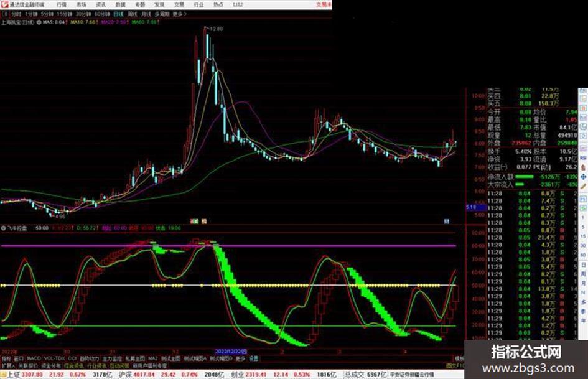The width and height of the screenshot is (588, 379).
Task: Click the money bag icon in right sidebar
Action: [583, 167]
